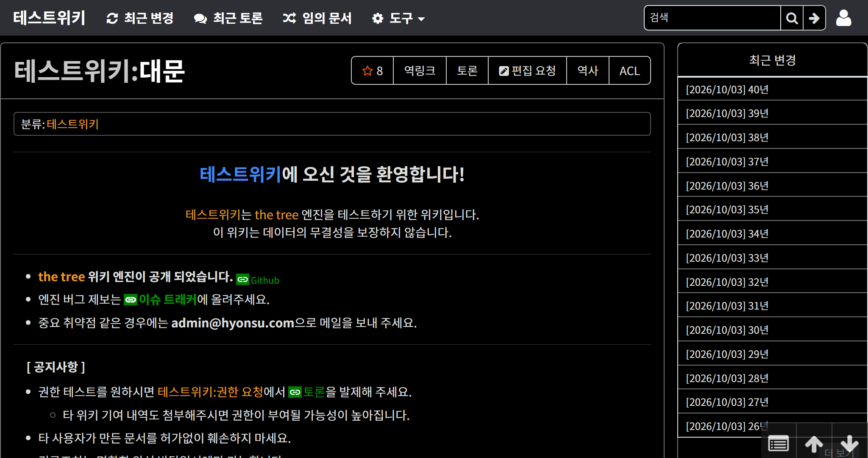Click the blue 테스트위키 heading link

[240, 174]
